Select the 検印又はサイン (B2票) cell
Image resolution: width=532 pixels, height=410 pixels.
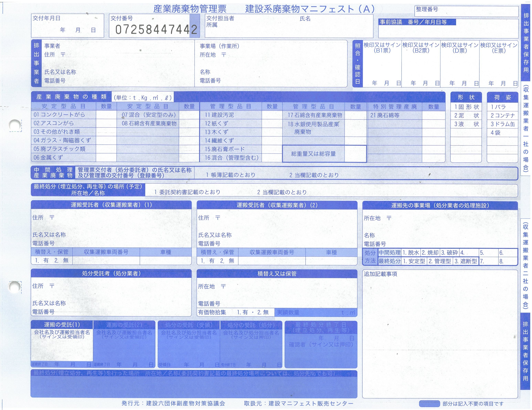point(421,63)
